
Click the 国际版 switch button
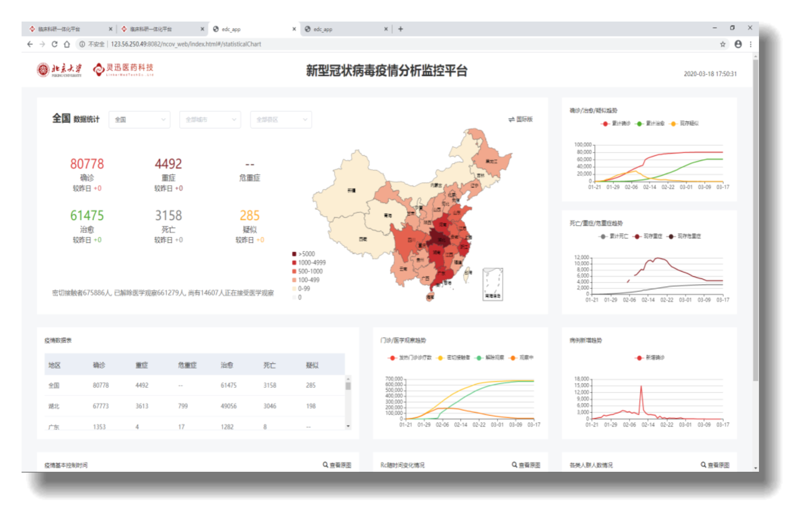pos(521,119)
